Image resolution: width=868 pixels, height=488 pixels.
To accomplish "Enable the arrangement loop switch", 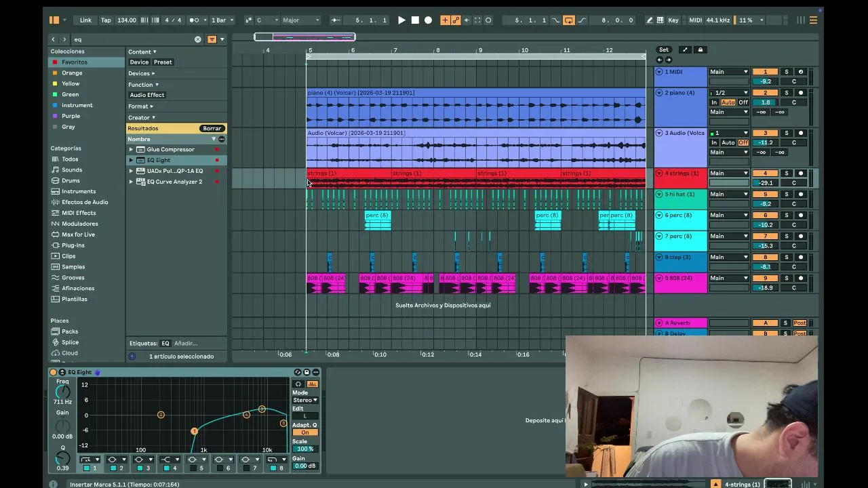I will [x=569, y=20].
